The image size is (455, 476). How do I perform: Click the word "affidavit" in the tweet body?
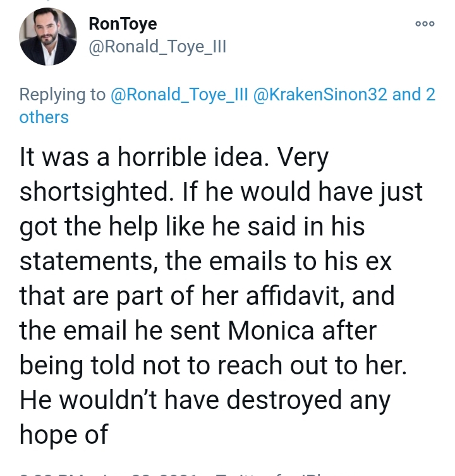pyautogui.click(x=295, y=296)
